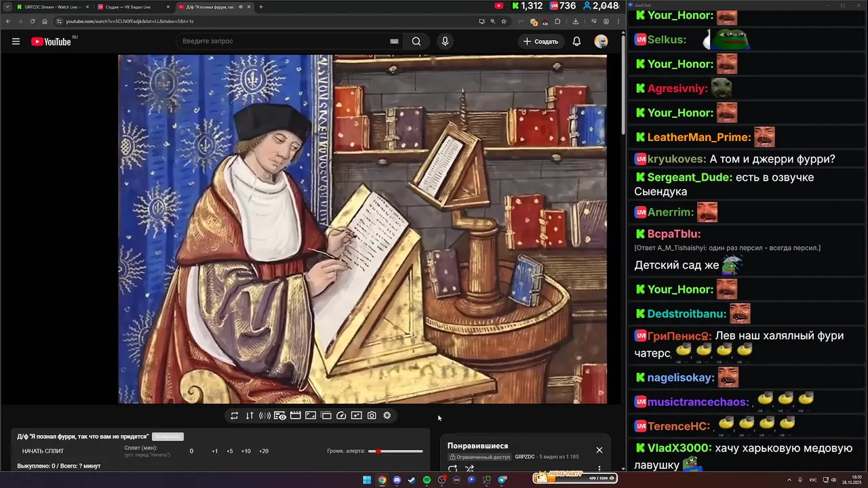Open the toolbar gear settings icon
Viewport: 868px width, 488px height.
point(387,415)
